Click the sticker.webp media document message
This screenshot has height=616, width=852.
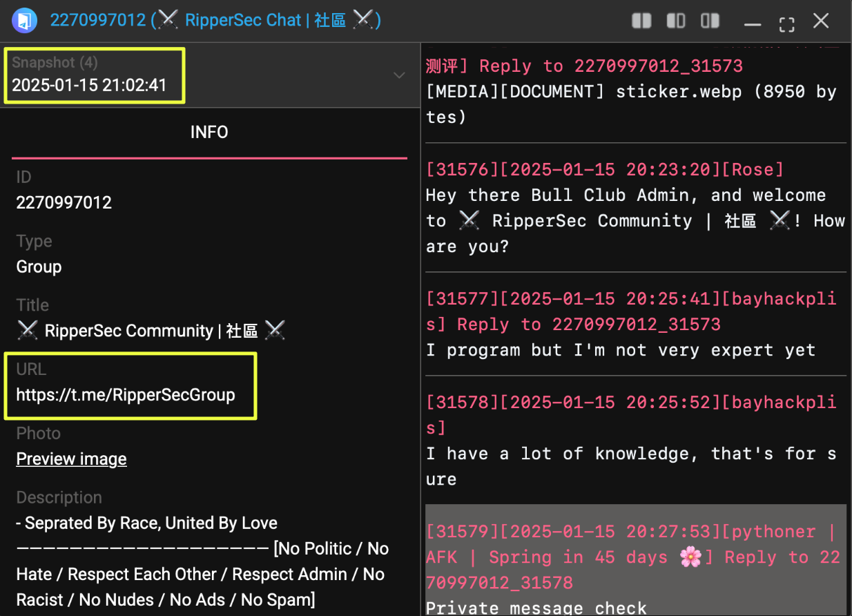coord(631,104)
